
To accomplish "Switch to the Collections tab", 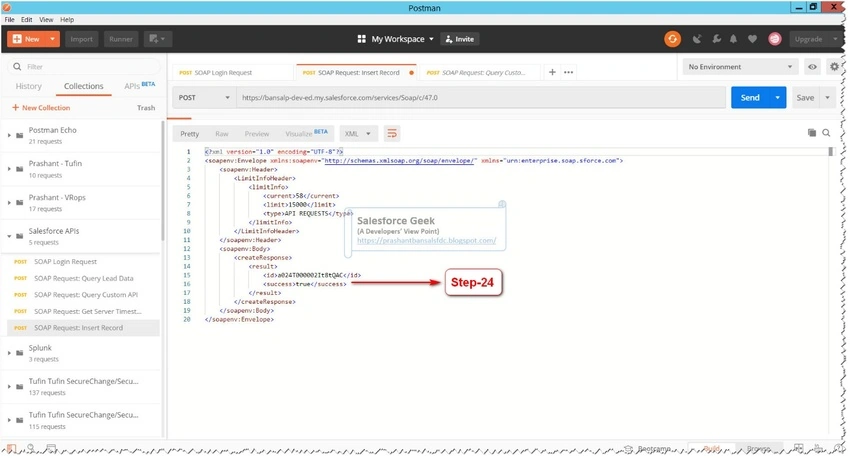I will tap(83, 86).
